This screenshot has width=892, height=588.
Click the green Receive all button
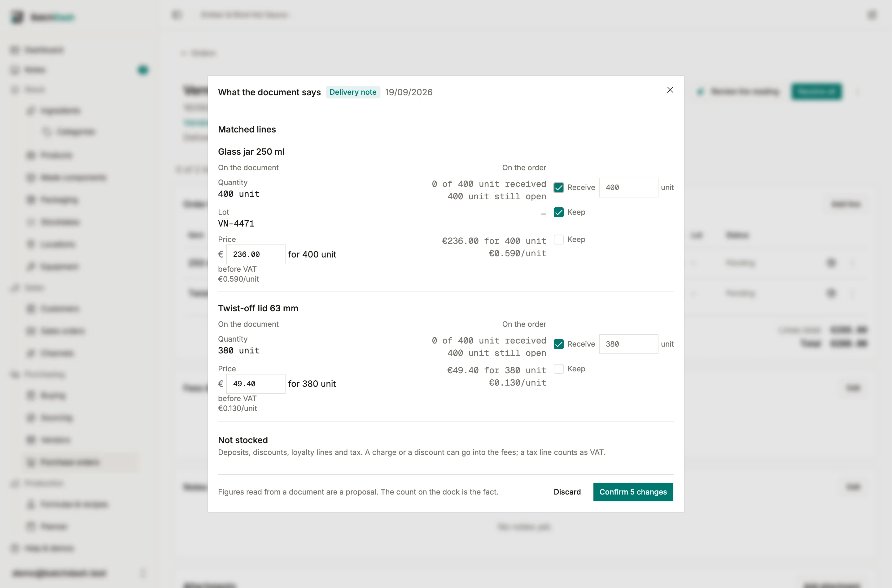816,92
